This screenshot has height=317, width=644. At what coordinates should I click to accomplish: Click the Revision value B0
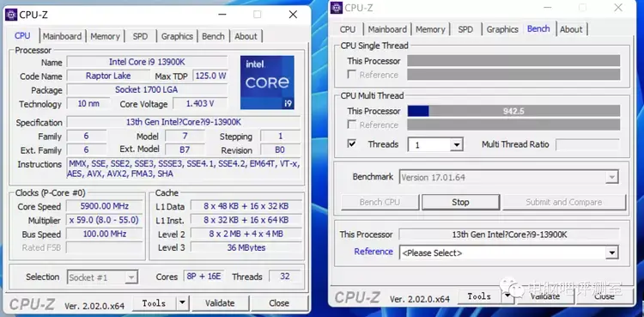click(x=280, y=149)
